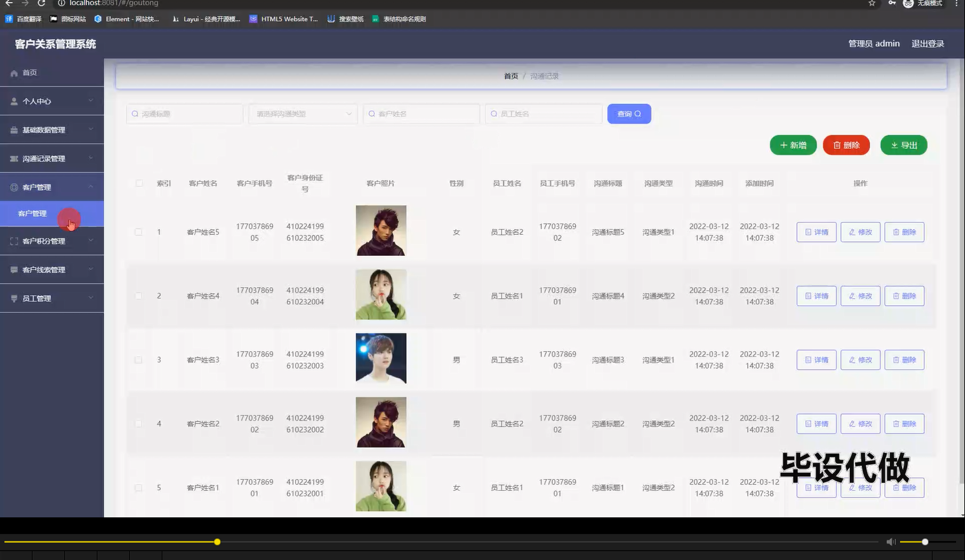Expand the 员工管理 sidebar menu
965x560 pixels.
(x=52, y=298)
